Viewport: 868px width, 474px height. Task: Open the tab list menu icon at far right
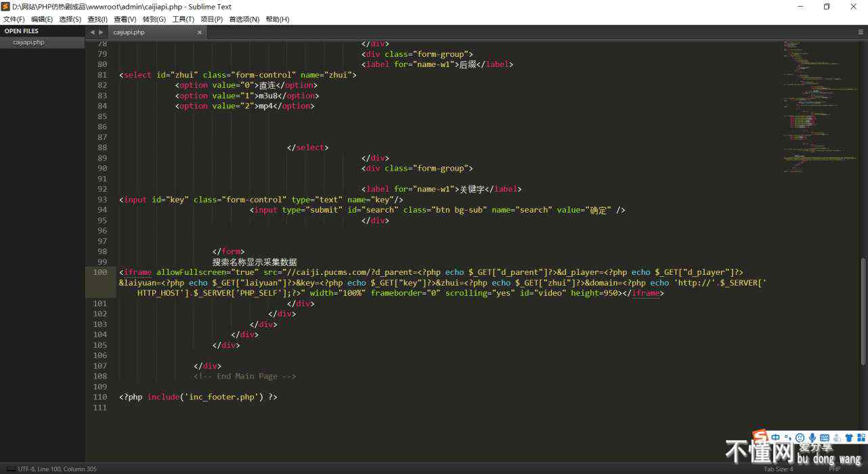(861, 32)
